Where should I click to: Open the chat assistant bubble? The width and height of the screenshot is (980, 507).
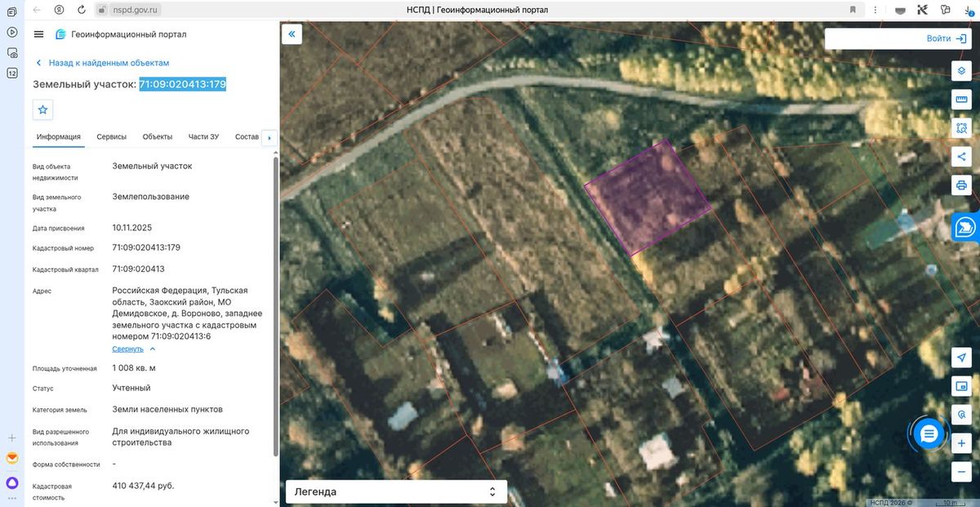point(928,434)
